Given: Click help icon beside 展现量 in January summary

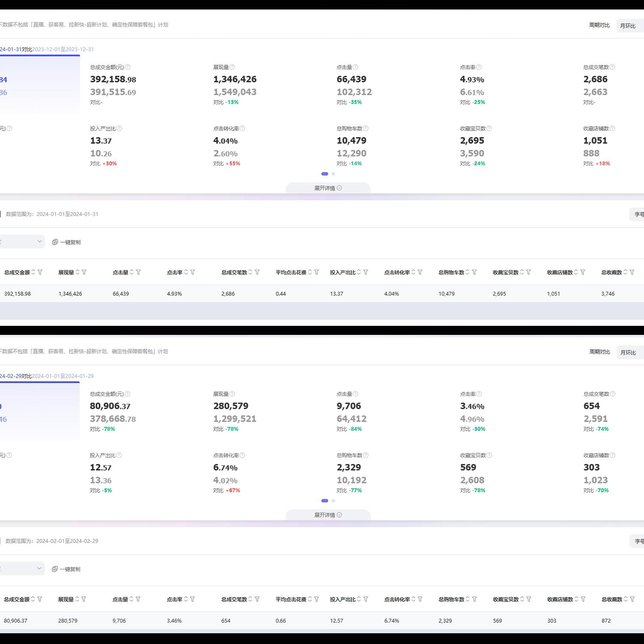Looking at the screenshot, I should [x=232, y=67].
